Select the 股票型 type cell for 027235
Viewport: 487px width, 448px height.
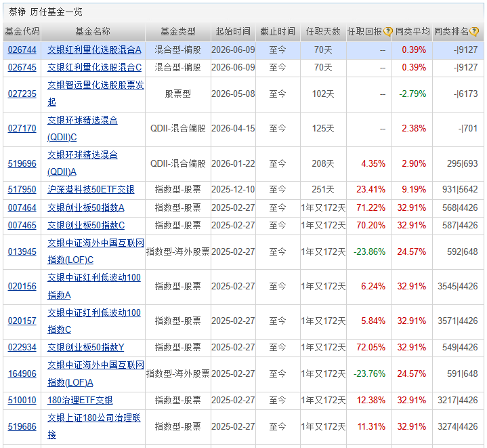coord(178,94)
